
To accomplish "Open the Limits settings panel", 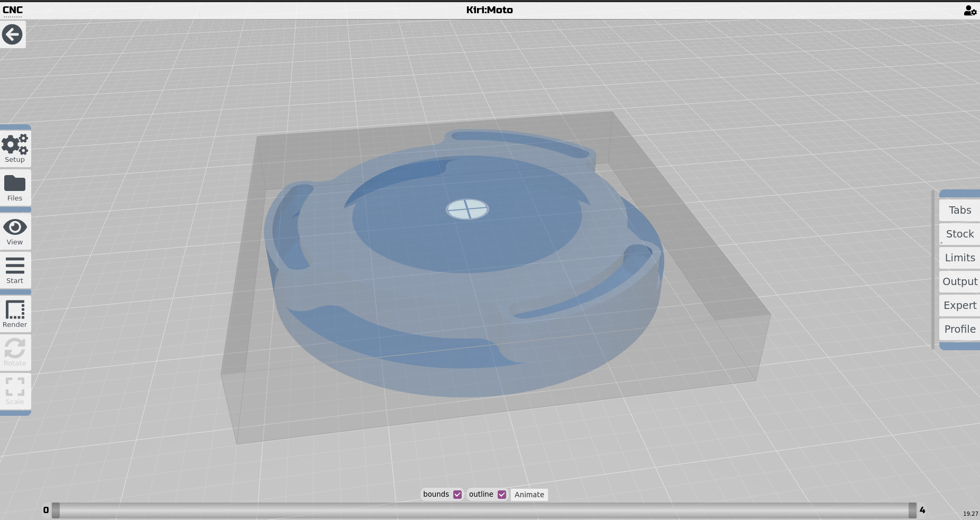I will pyautogui.click(x=959, y=258).
